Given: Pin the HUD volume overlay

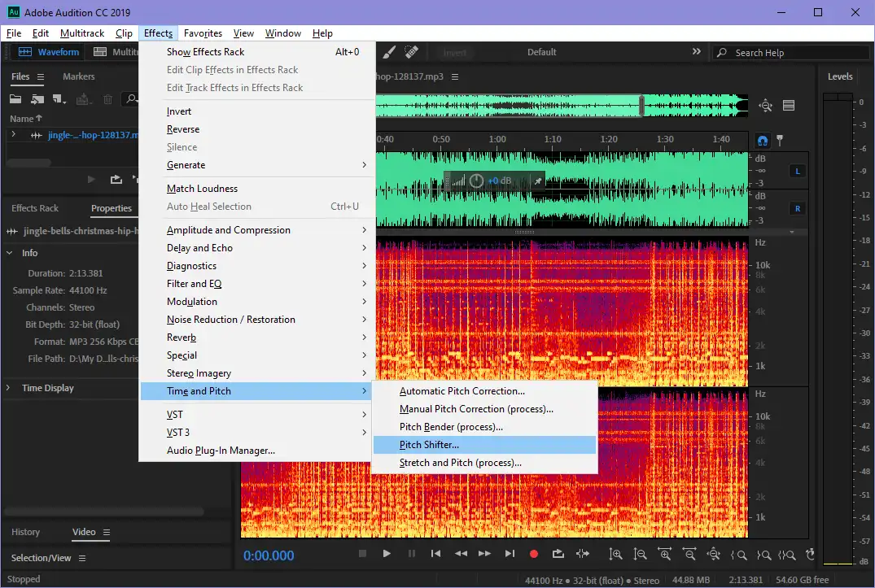Looking at the screenshot, I should pos(537,181).
